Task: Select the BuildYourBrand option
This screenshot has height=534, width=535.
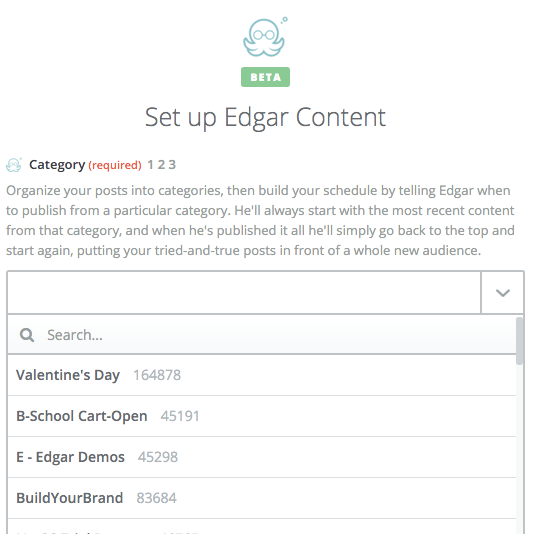Action: 262,498
